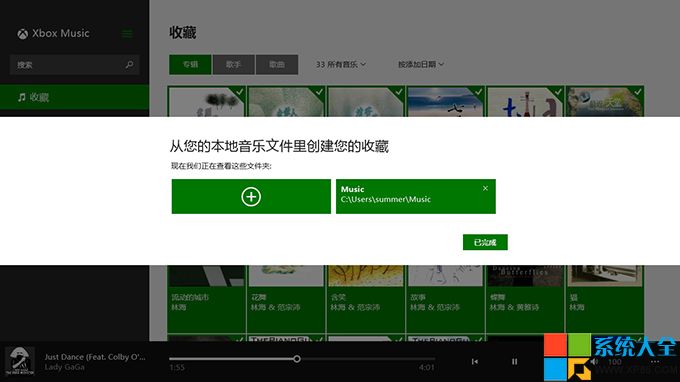Click into the 搜索 search field
Image resolution: width=680 pixels, height=382 pixels.
74,65
